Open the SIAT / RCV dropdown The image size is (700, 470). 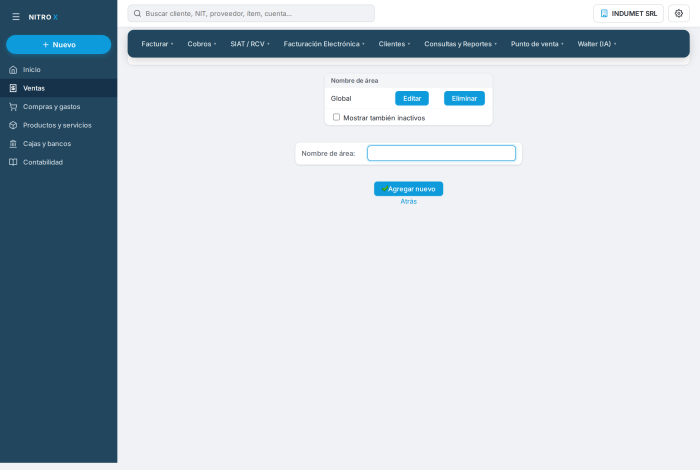click(x=250, y=44)
